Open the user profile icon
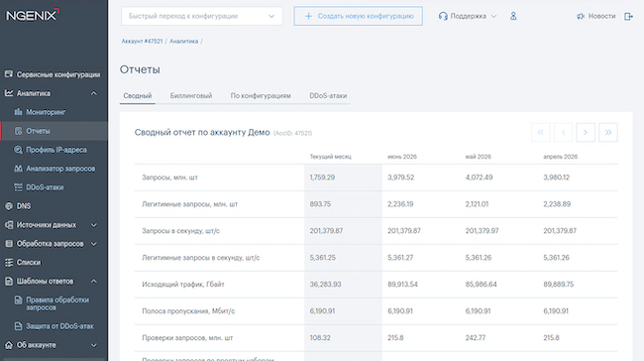Image resolution: width=644 pixels, height=361 pixels. click(513, 16)
